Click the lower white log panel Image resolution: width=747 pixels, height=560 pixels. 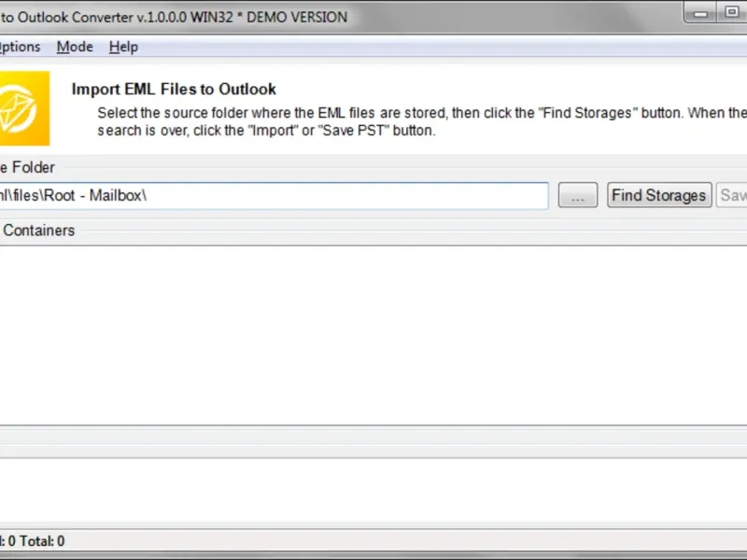click(x=373, y=491)
